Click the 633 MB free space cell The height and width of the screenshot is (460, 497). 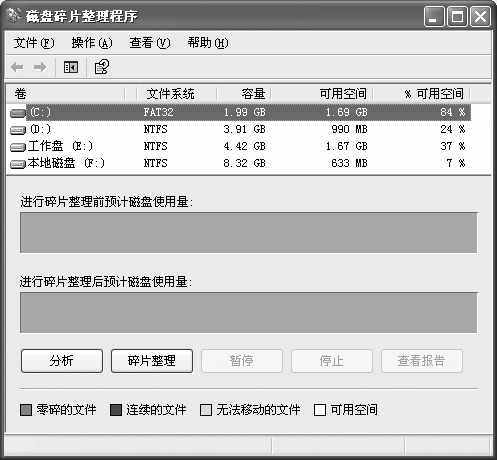tap(349, 163)
